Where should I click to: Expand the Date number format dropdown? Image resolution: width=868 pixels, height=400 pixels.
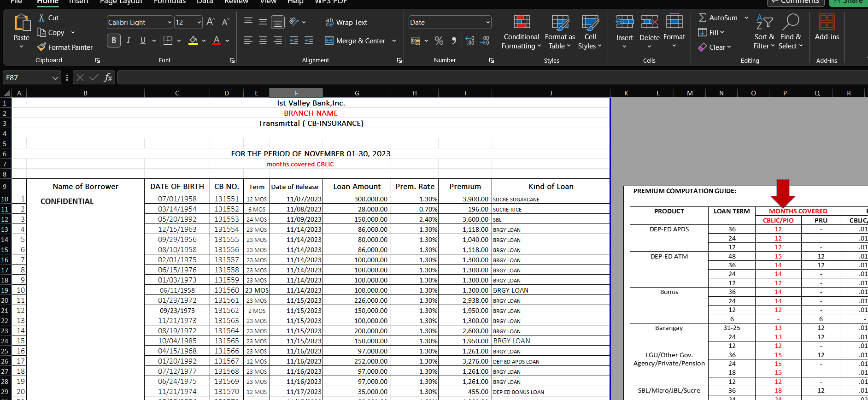pos(487,22)
